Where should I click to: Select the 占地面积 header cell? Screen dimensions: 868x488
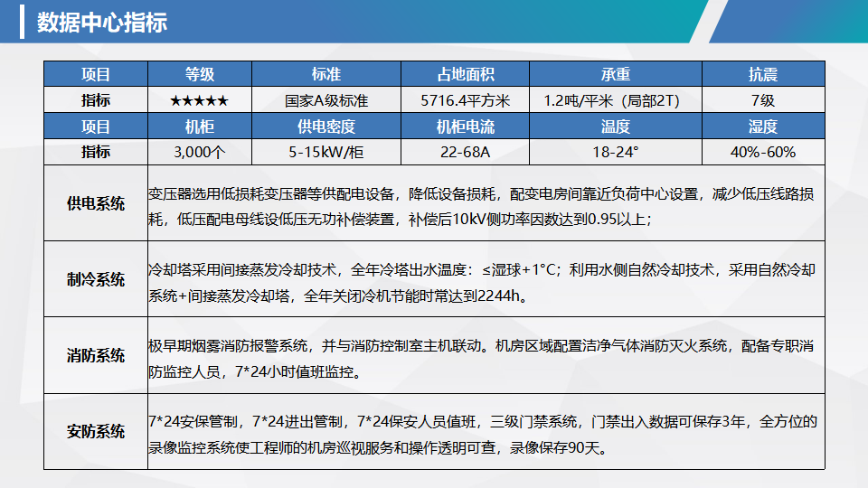point(466,75)
